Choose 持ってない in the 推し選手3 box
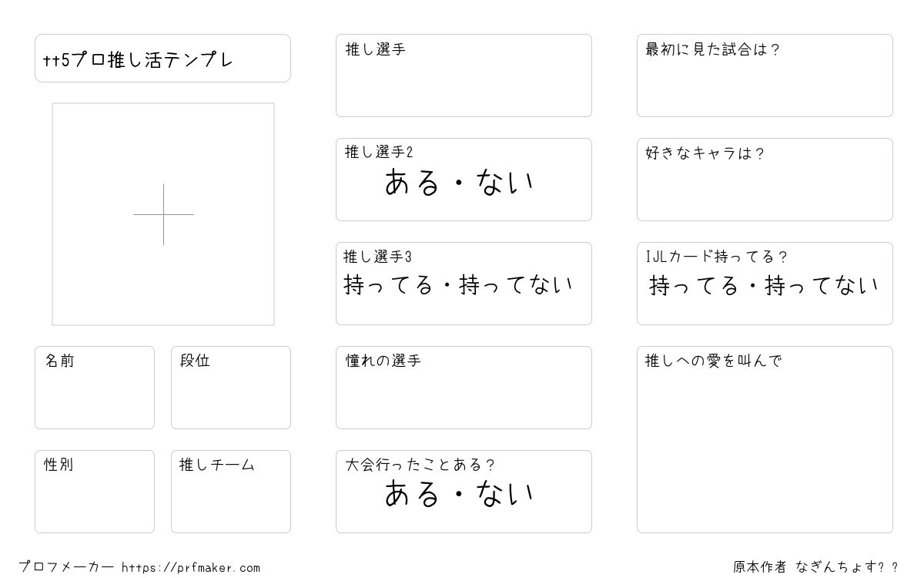 tap(516, 285)
